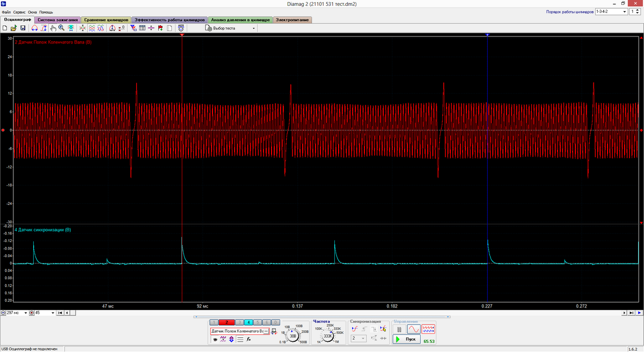Toggle channel 6 button
Screen dimensions: 644x352
pyautogui.click(x=267, y=322)
